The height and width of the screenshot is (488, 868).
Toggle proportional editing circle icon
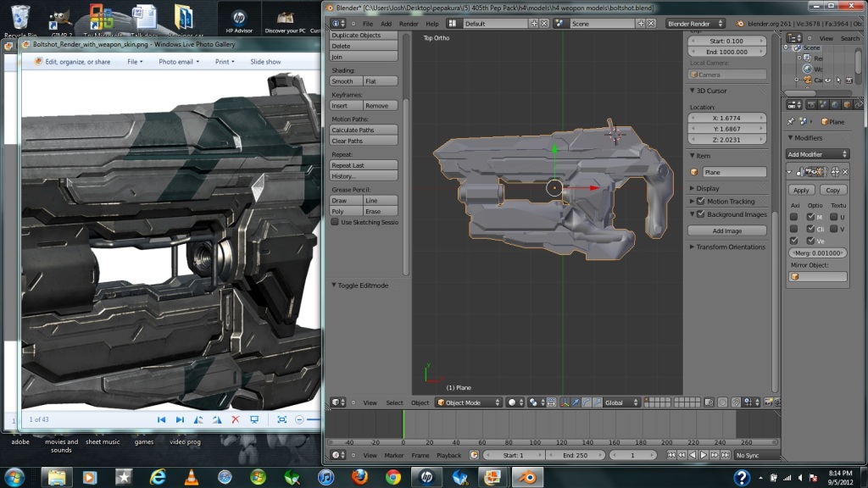point(722,402)
